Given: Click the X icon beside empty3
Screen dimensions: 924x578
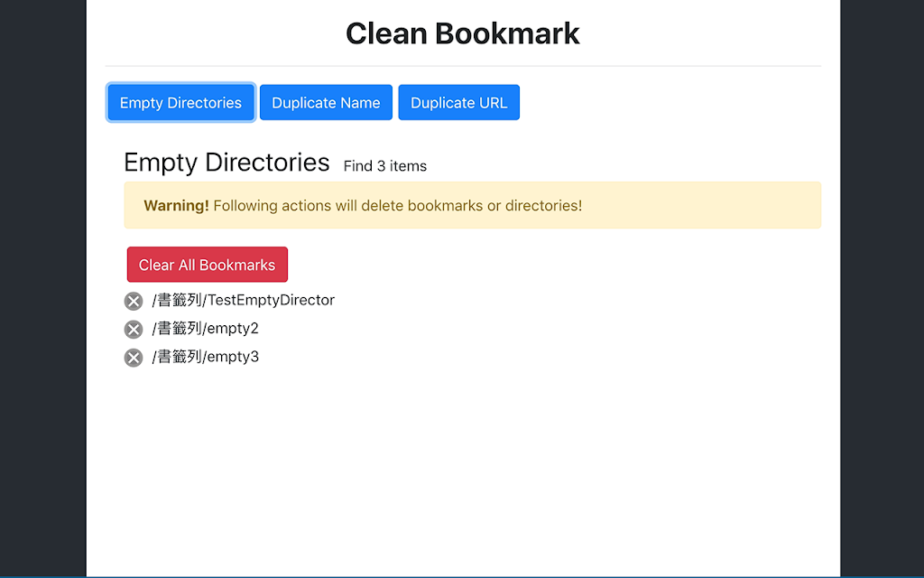Looking at the screenshot, I should click(x=134, y=358).
